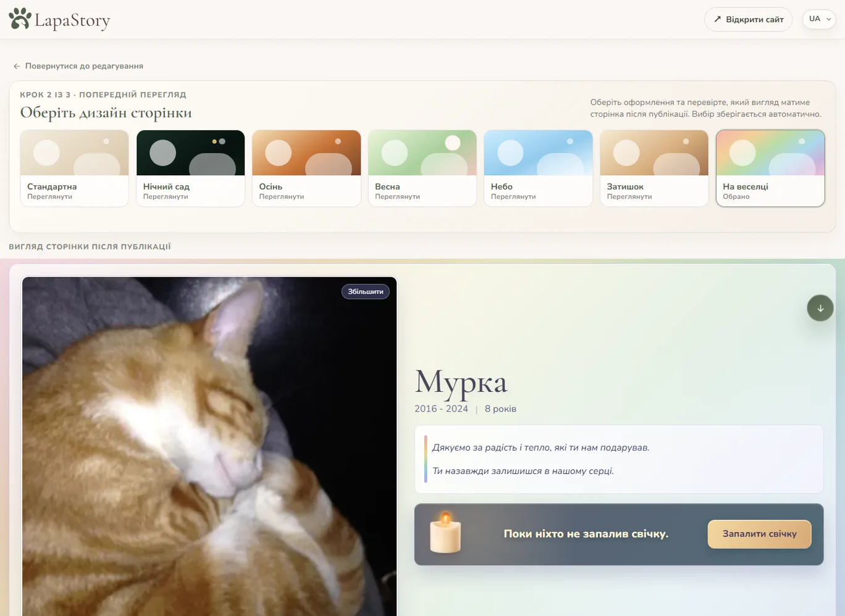Click the LapaStory paw logo icon

click(20, 19)
